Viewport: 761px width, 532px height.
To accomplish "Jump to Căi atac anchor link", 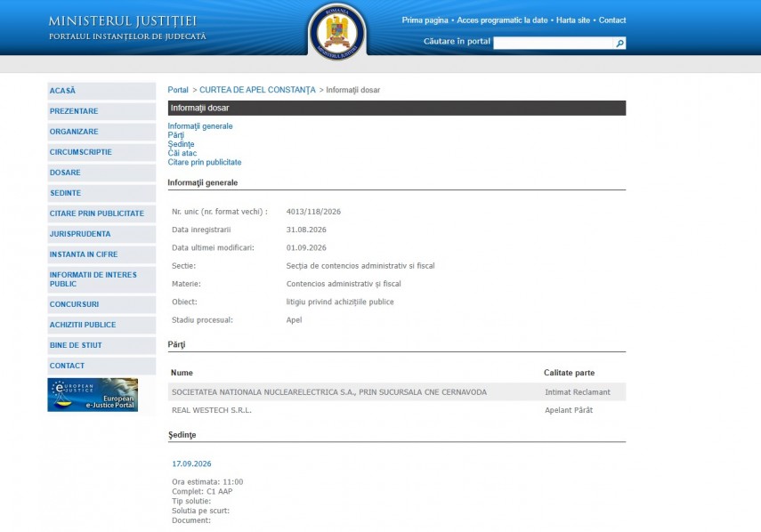I will [x=182, y=153].
